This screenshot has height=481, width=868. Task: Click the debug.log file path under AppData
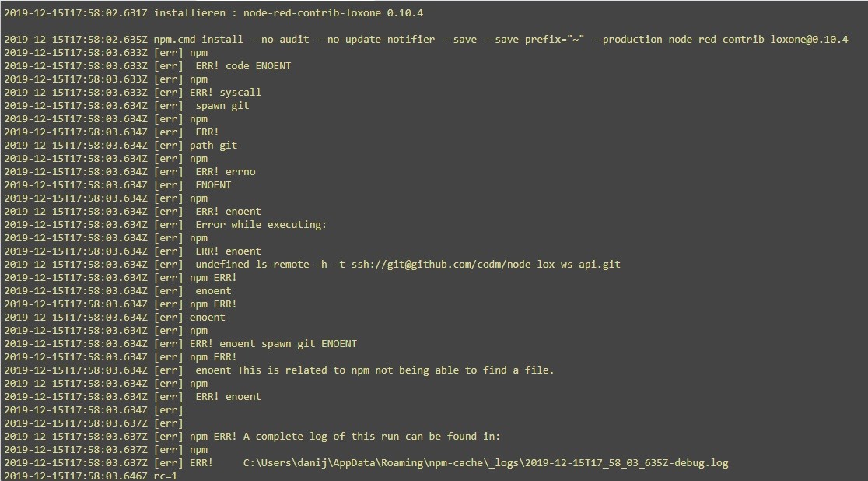[x=486, y=463]
